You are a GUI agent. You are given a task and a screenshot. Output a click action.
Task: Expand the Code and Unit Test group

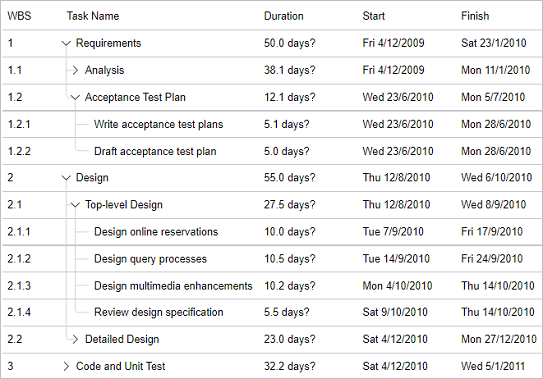click(66, 366)
